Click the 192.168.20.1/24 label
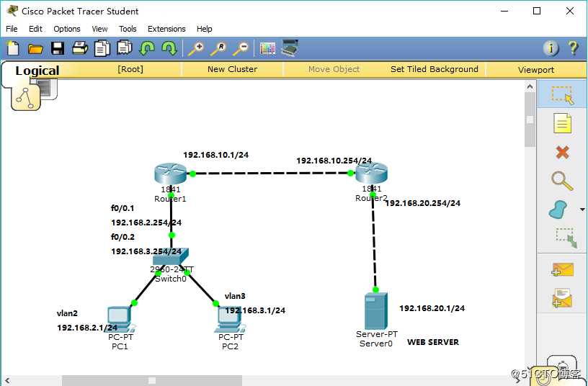Screen dimensions: 588x386 coord(432,308)
